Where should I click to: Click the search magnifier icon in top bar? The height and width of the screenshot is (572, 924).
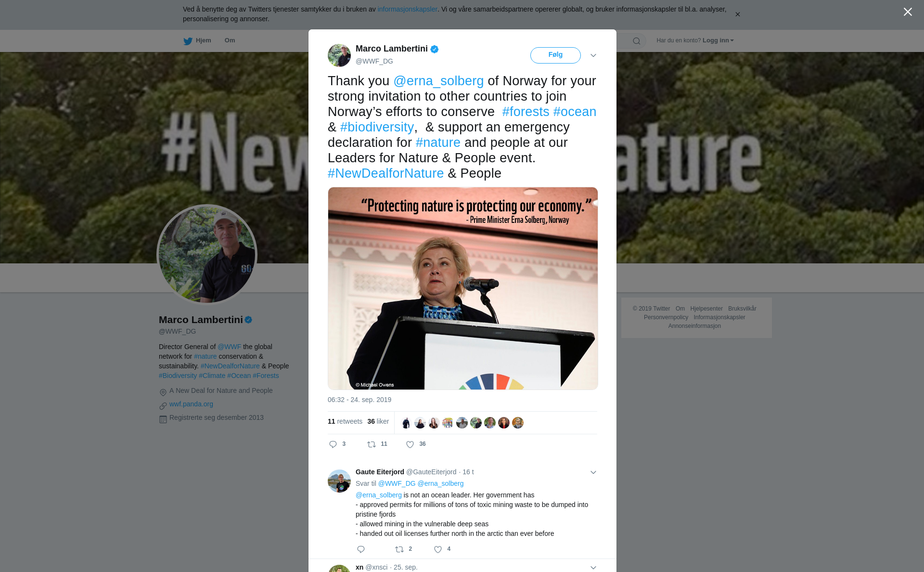click(637, 41)
